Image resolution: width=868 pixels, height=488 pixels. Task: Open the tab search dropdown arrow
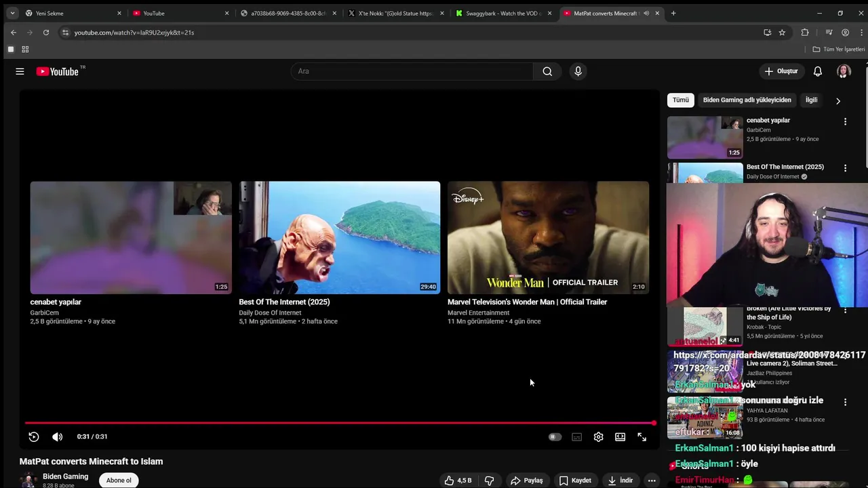pyautogui.click(x=12, y=13)
